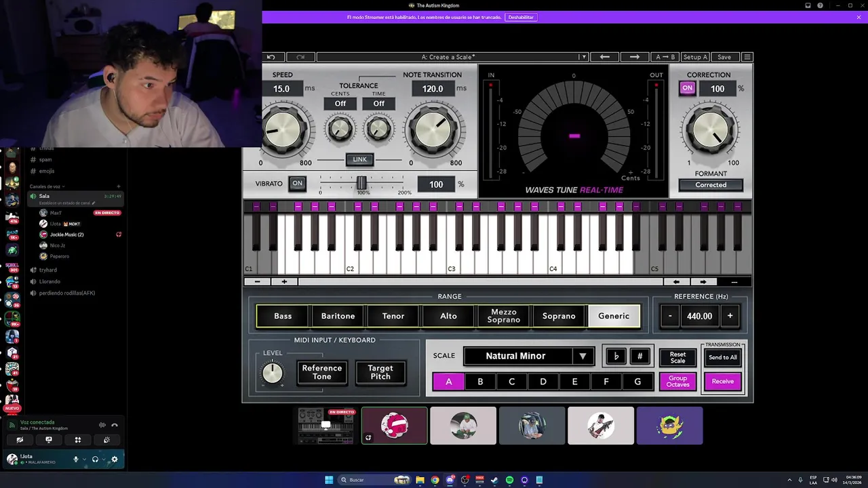Save the current preset
Screen dimensions: 868x488
pos(724,57)
